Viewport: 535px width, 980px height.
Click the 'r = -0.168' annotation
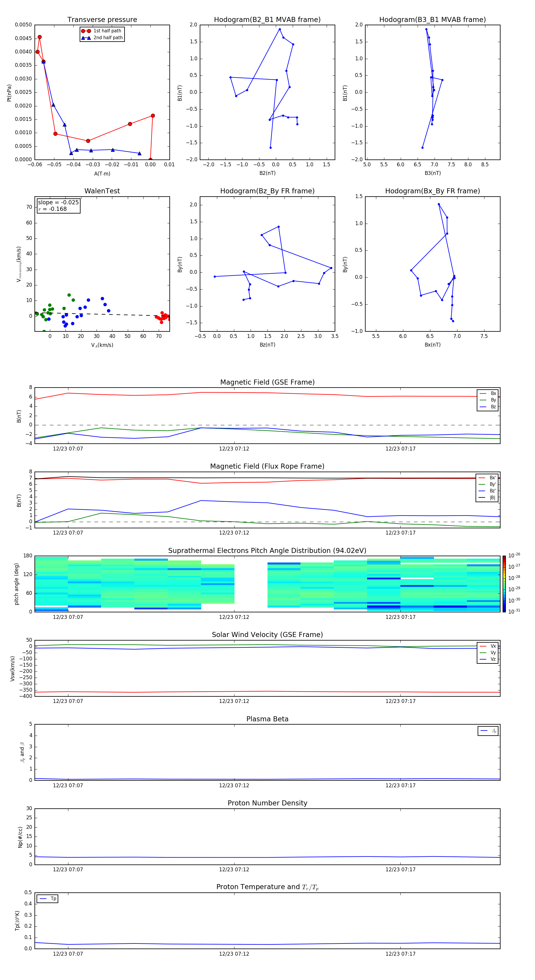coord(53,209)
